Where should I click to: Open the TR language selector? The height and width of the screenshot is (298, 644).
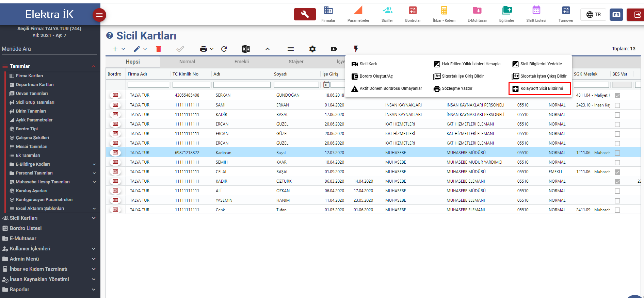594,15
